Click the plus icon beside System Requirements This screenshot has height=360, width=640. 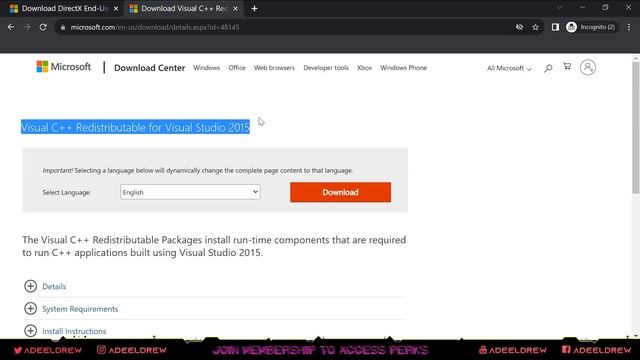coord(31,309)
